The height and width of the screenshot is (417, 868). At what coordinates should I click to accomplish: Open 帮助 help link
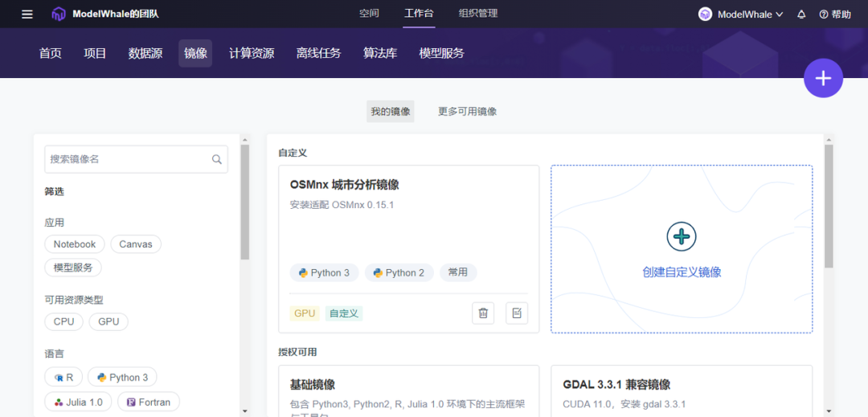point(835,14)
